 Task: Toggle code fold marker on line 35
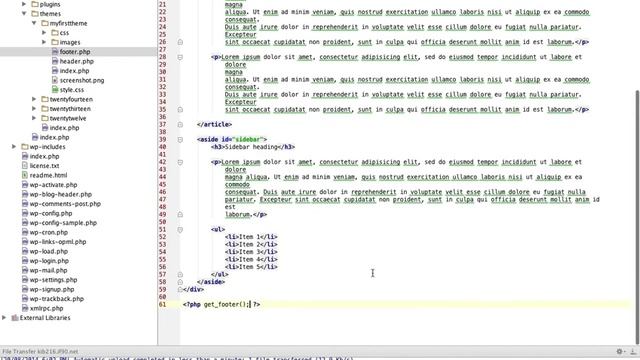click(180, 109)
